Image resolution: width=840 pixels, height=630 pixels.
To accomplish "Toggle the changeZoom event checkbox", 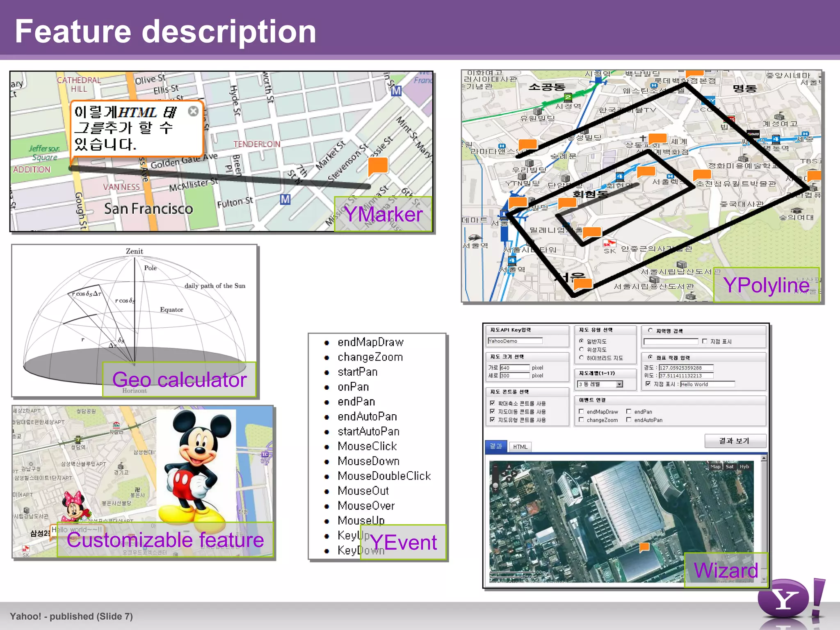I will (x=581, y=420).
